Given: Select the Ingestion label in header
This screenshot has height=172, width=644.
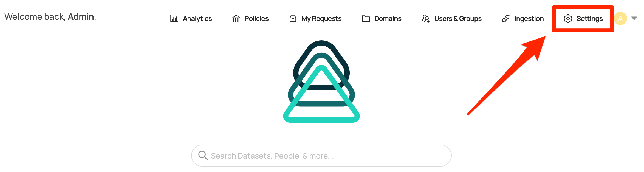Looking at the screenshot, I should (x=529, y=19).
